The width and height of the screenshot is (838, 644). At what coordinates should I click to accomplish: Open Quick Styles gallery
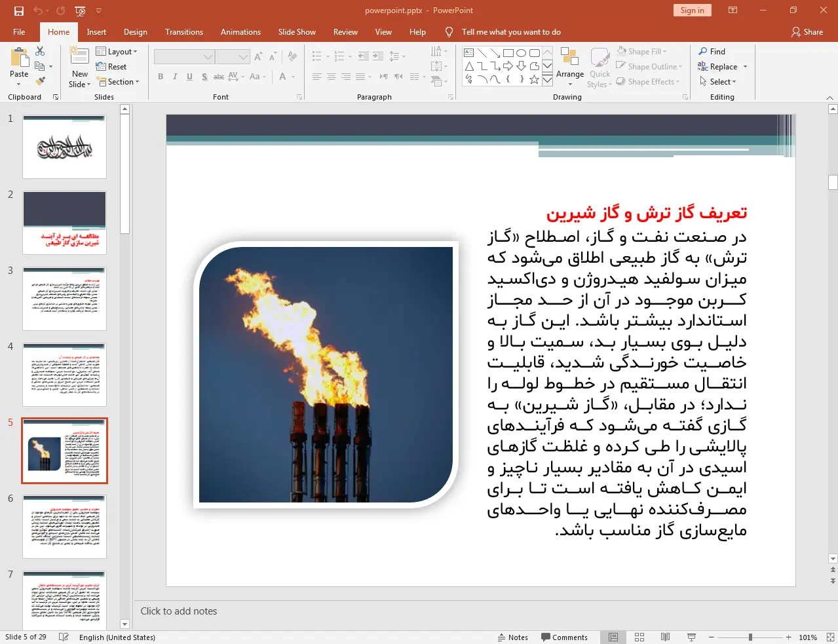point(600,67)
